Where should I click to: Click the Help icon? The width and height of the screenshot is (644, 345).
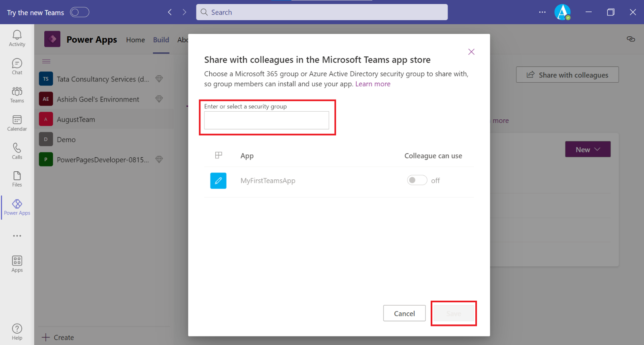tap(17, 332)
